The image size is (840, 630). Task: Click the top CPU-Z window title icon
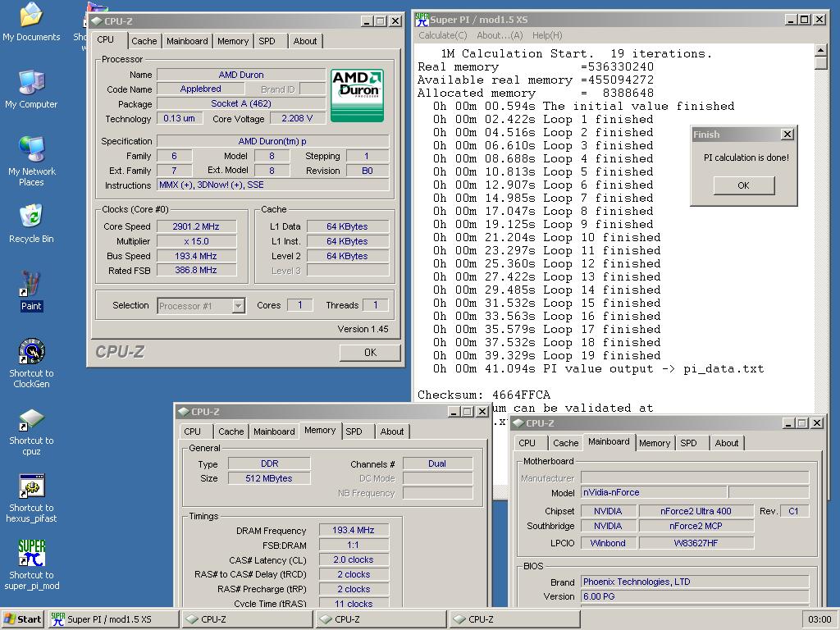point(97,21)
